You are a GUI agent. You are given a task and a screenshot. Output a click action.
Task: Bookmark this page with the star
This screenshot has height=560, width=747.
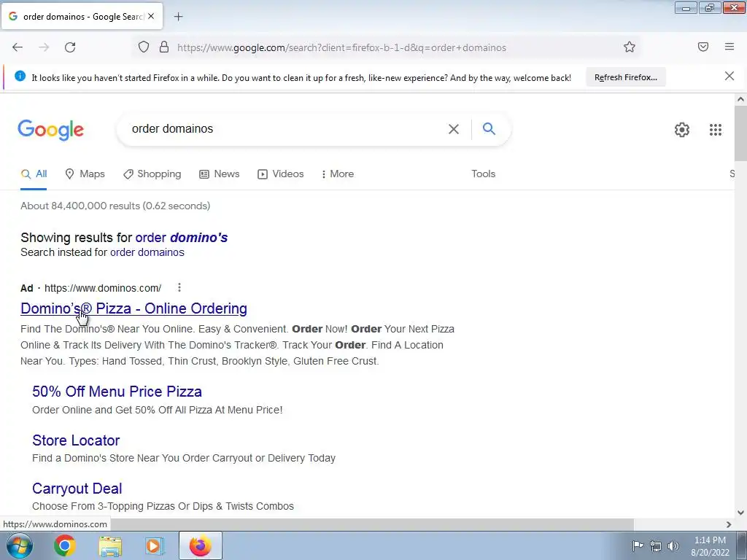tap(630, 47)
